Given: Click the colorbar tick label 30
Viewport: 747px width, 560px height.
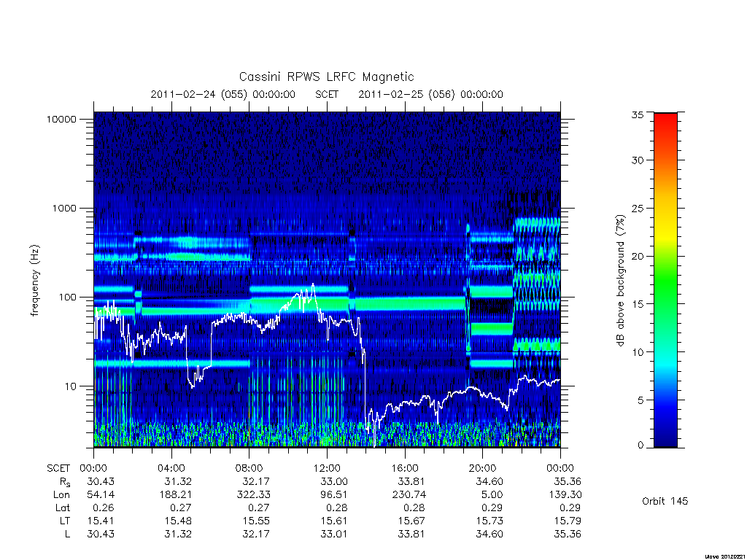Looking at the screenshot, I should [x=638, y=160].
